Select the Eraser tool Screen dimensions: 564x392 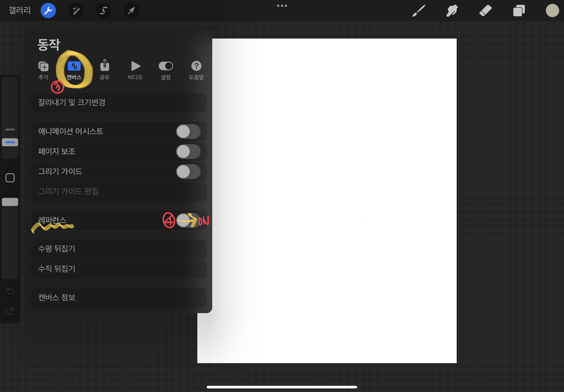pos(485,11)
